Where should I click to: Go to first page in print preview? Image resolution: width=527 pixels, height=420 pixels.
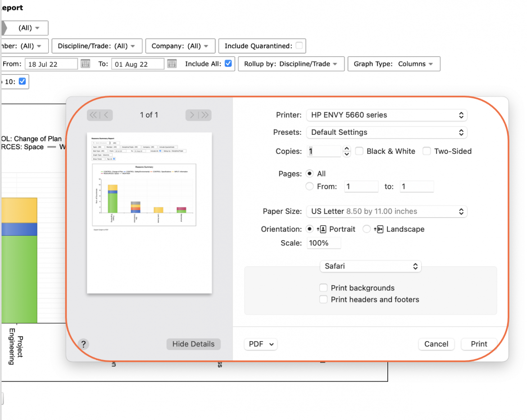pyautogui.click(x=94, y=115)
